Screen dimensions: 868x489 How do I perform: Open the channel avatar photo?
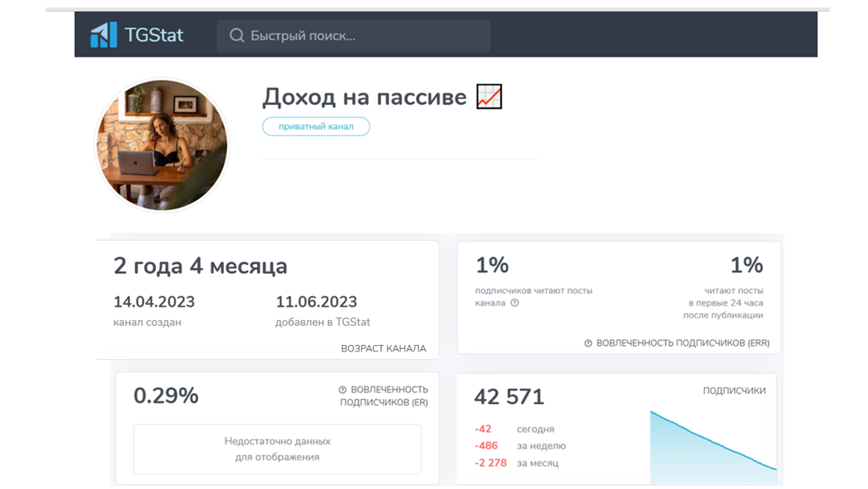tap(161, 144)
